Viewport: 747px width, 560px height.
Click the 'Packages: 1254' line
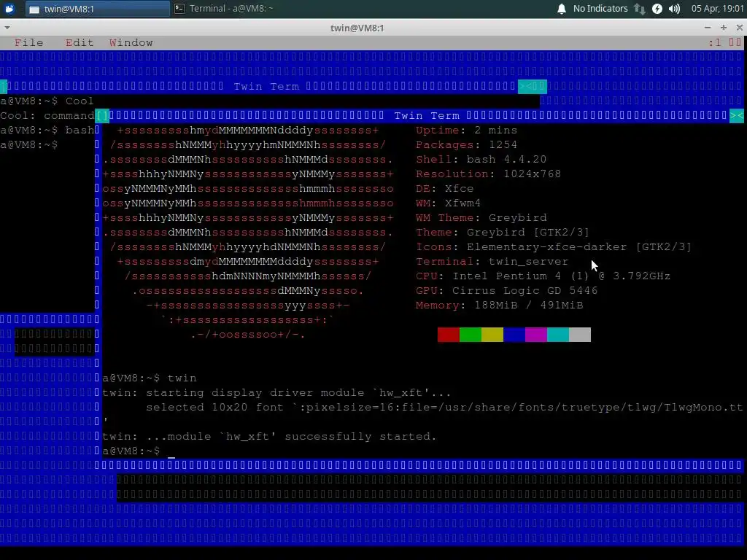[x=466, y=145]
